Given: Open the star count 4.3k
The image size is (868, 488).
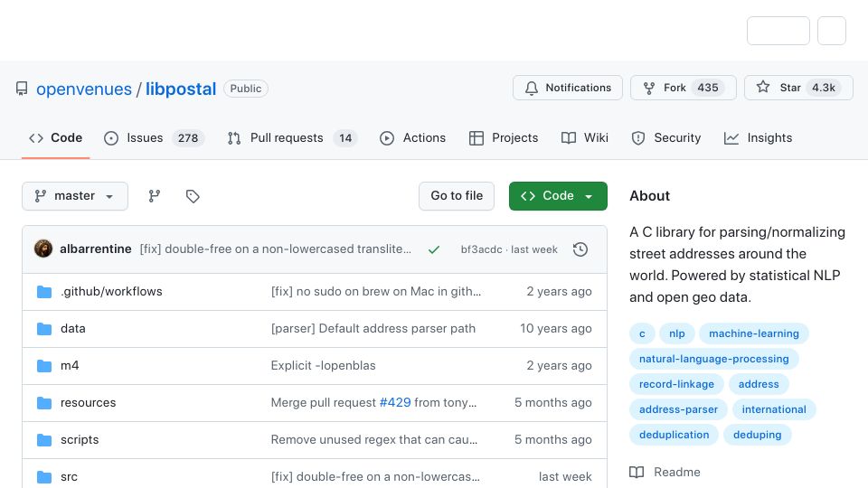Looking at the screenshot, I should (823, 88).
